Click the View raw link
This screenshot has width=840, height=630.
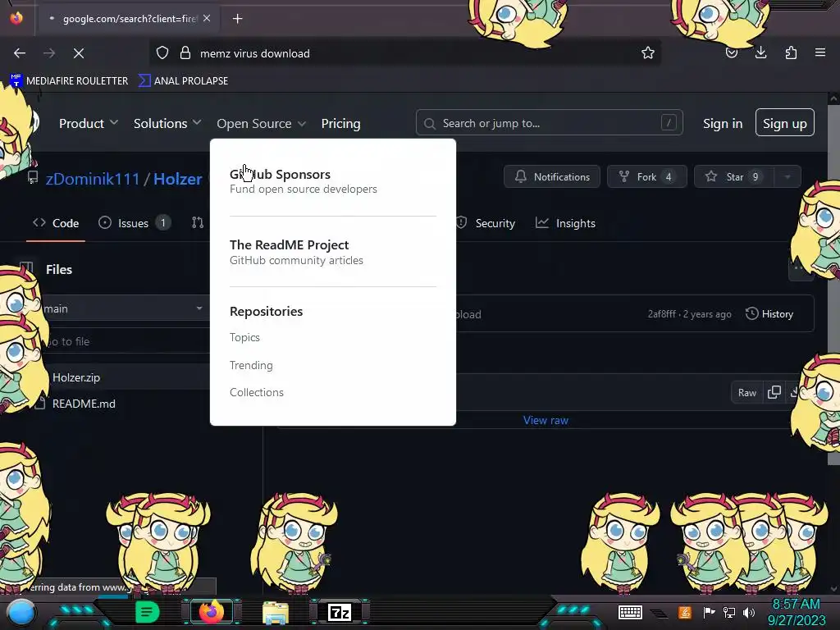click(x=546, y=421)
